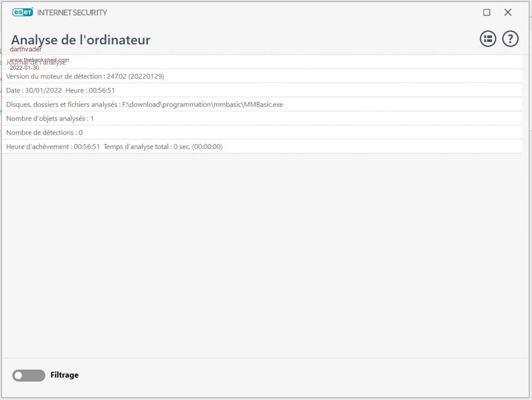Click the Heure d'achèvement entry

coord(53,147)
